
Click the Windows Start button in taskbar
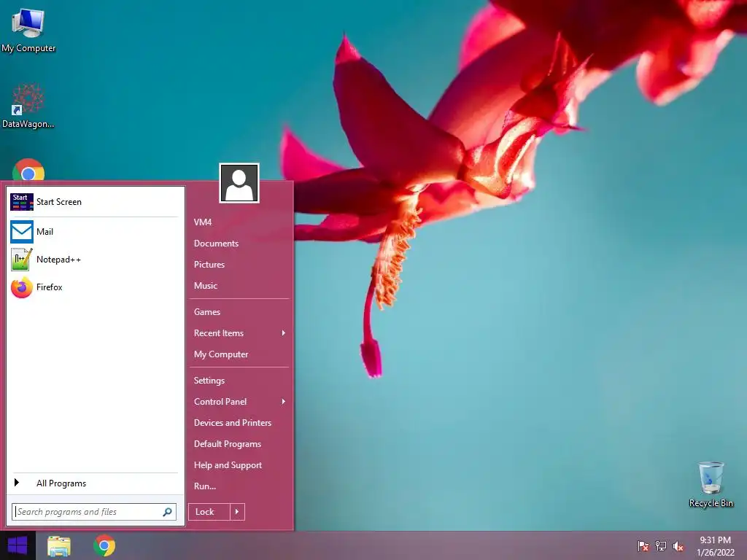[18, 545]
